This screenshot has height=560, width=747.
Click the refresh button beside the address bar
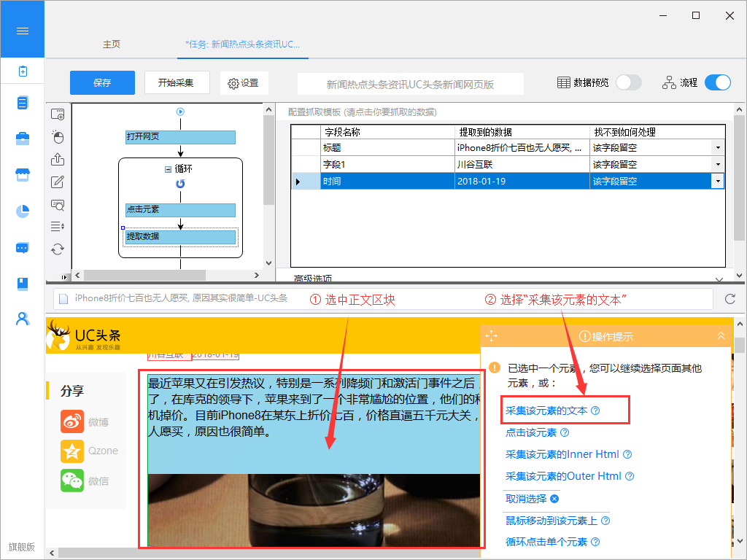pos(729,299)
